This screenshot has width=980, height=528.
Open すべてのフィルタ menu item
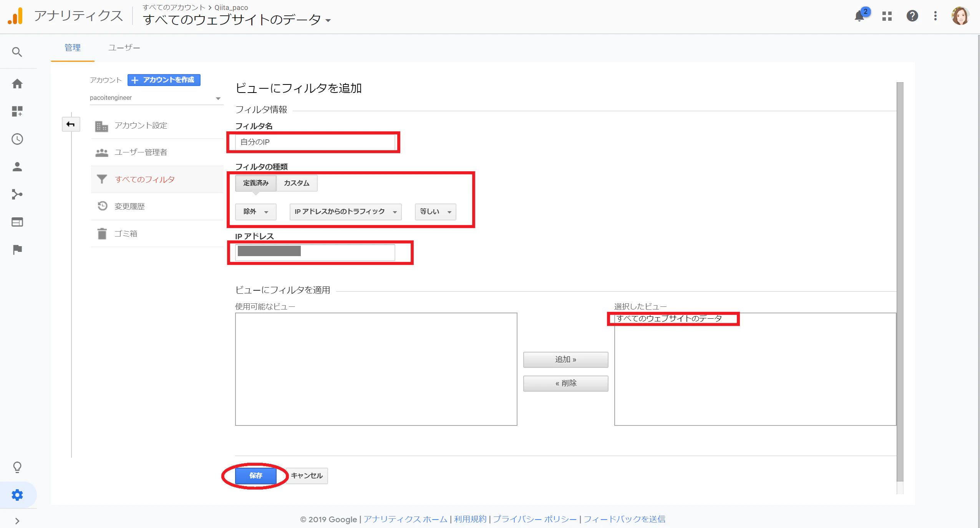point(157,179)
